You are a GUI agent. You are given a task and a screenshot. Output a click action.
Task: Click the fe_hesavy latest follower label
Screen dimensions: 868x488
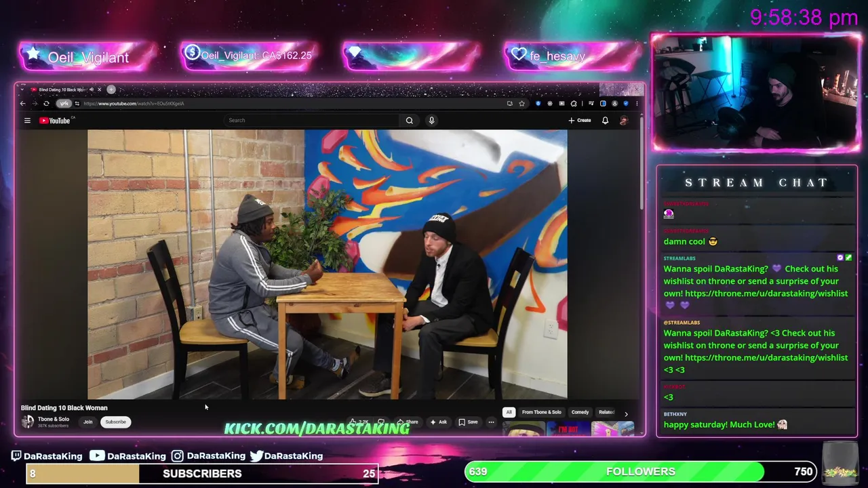click(558, 57)
